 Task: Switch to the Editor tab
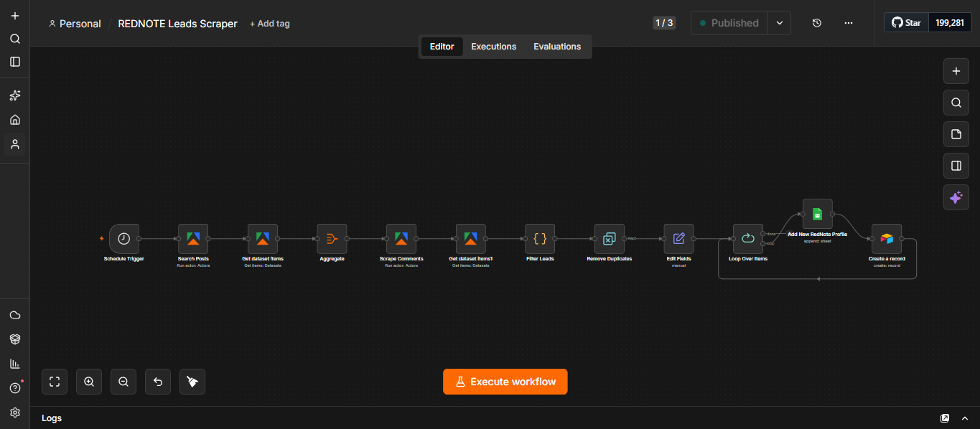(x=442, y=47)
